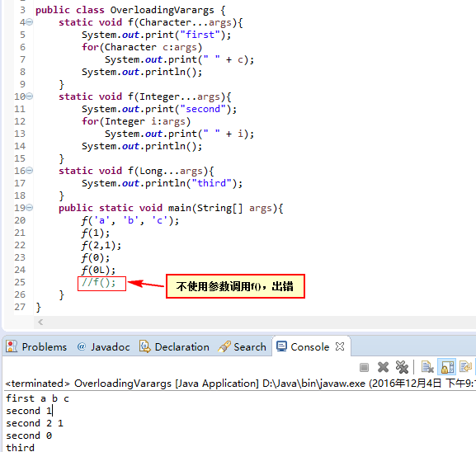Click the editor horizontal scrollbar left arrow

pos(40,322)
